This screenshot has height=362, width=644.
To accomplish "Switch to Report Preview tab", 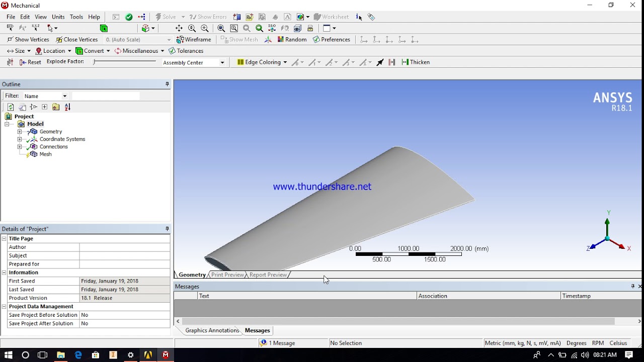I will click(268, 275).
